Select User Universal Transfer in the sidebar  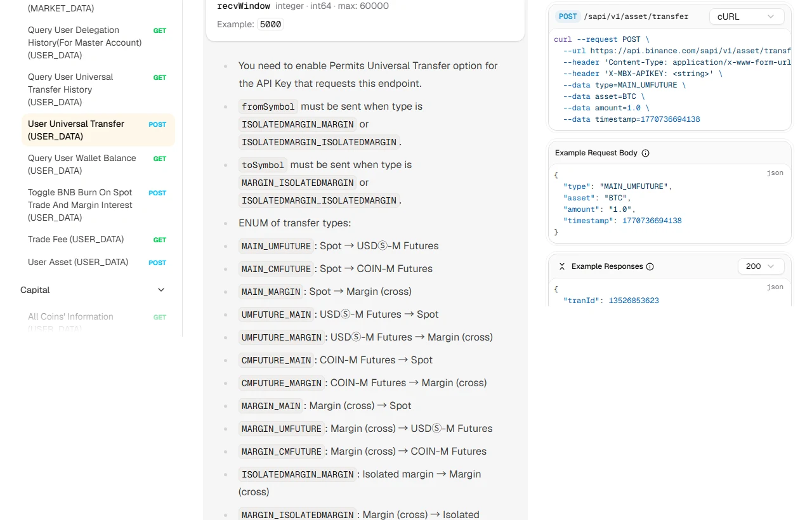98,130
